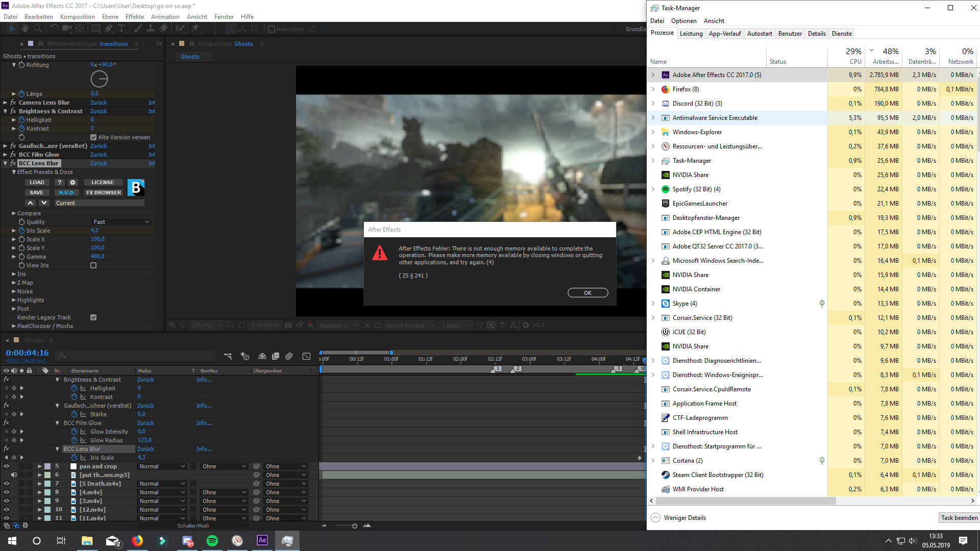Viewport: 980px width, 551px height.
Task: Open the Komposition menu
Action: 77,17
